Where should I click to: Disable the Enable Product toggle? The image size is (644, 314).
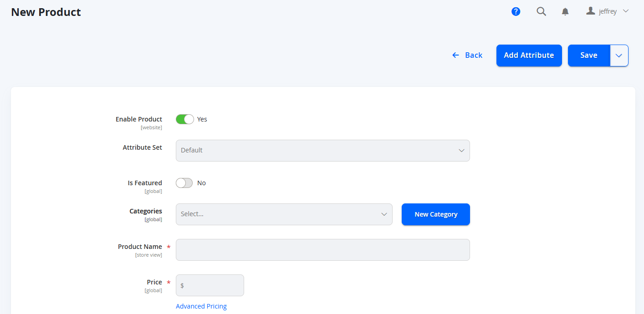tap(185, 119)
